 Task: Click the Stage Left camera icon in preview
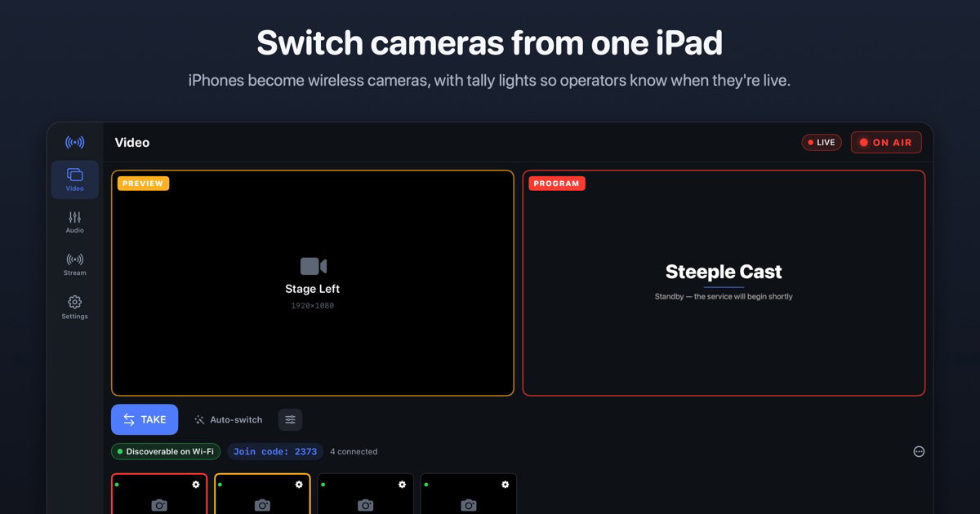pos(313,266)
